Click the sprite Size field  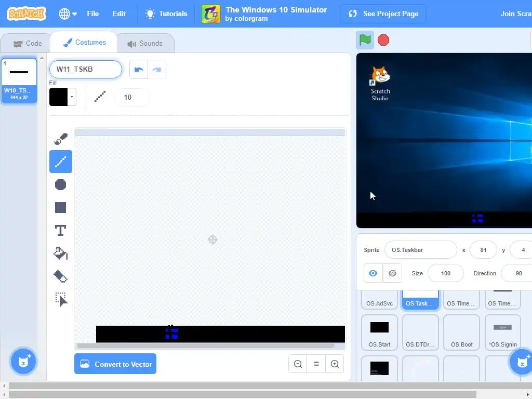[x=445, y=273]
